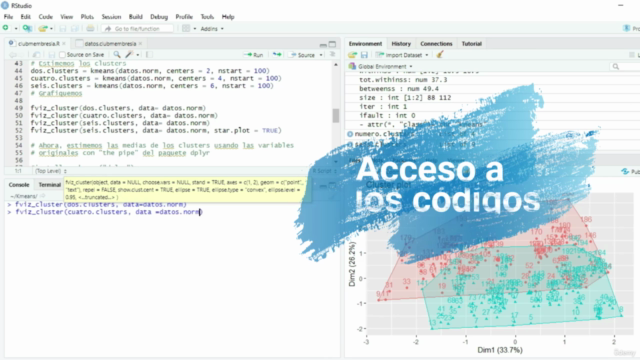Open the code tools magic wand
Image resolution: width=640 pixels, height=360 pixels.
[x=129, y=54]
